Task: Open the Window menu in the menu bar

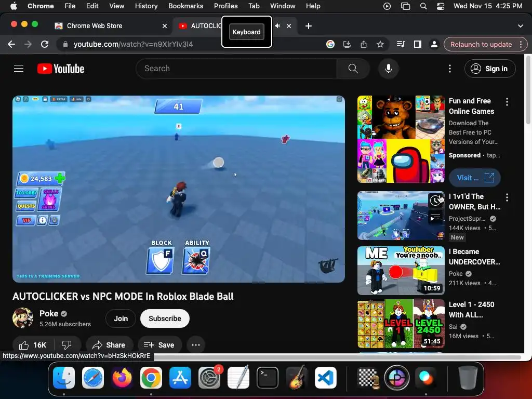Action: coord(283,6)
